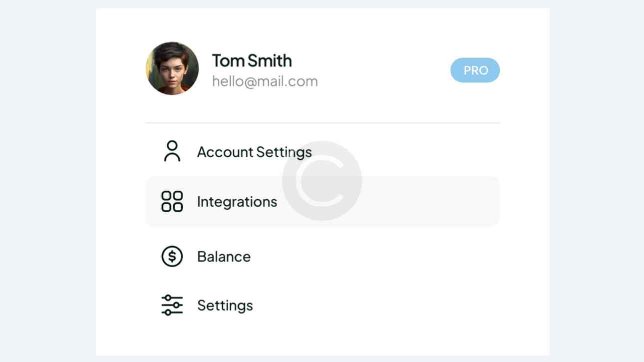Click the divider line below the profile header
Screen dimensions: 644x362
322,123
